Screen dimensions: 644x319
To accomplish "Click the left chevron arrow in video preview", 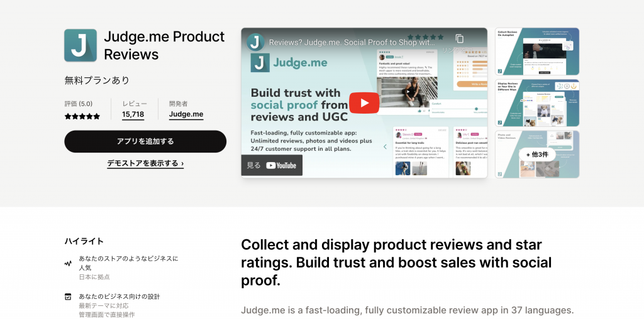I will tap(385, 147).
